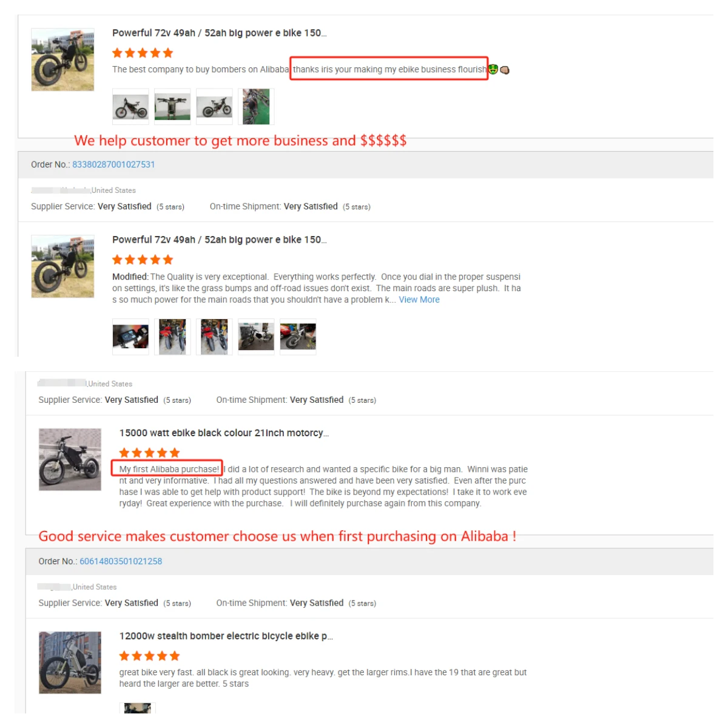The image size is (728, 728).
Task: Open first review's second photo thumbnail
Action: pos(172,107)
